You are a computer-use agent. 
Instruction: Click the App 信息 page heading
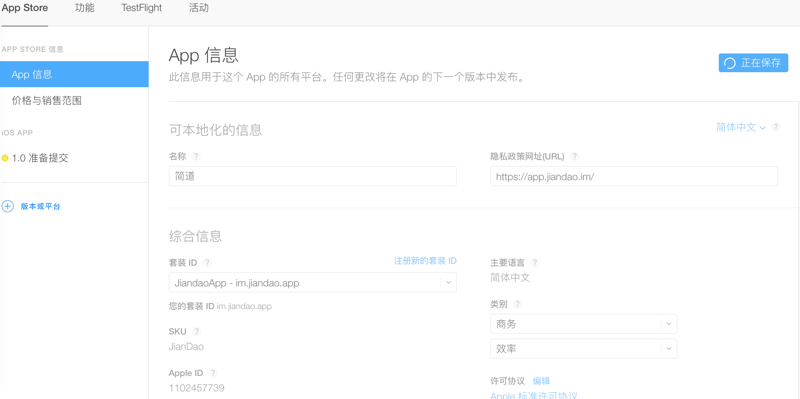tap(204, 55)
